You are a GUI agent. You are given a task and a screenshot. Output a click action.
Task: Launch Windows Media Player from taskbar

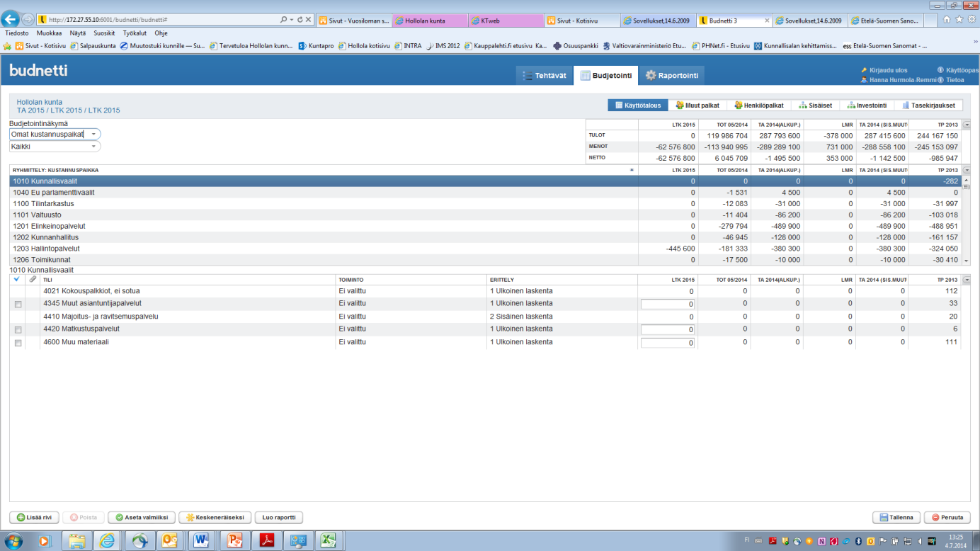click(45, 541)
